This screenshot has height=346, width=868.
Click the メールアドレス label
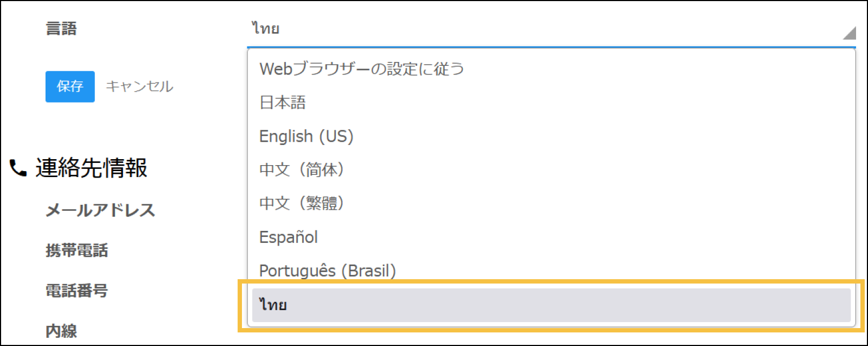pyautogui.click(x=100, y=210)
